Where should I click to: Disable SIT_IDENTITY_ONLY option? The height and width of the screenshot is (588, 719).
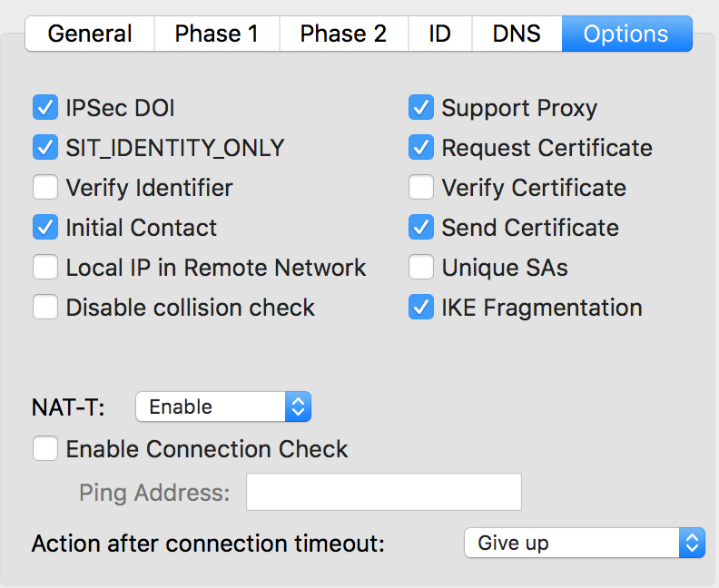click(45, 148)
